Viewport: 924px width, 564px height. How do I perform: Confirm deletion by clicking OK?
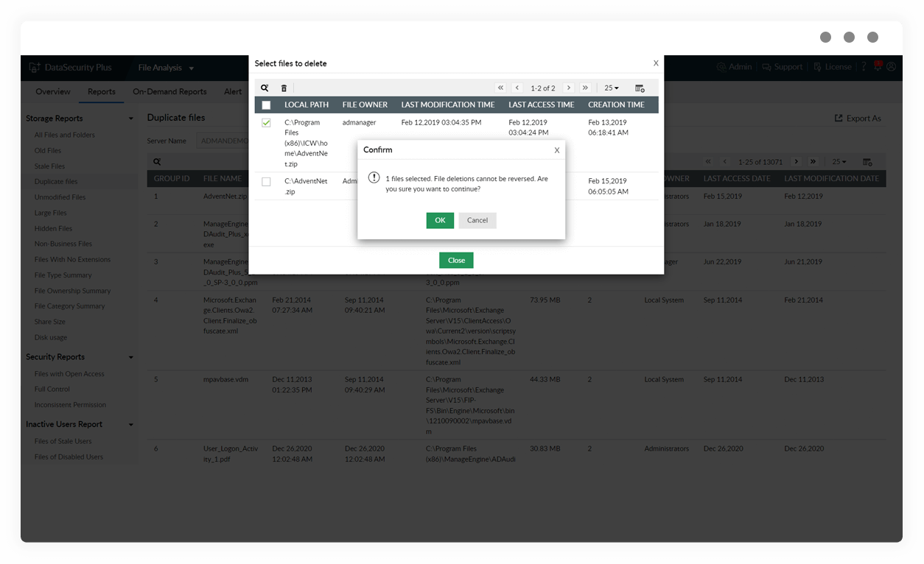click(x=440, y=220)
